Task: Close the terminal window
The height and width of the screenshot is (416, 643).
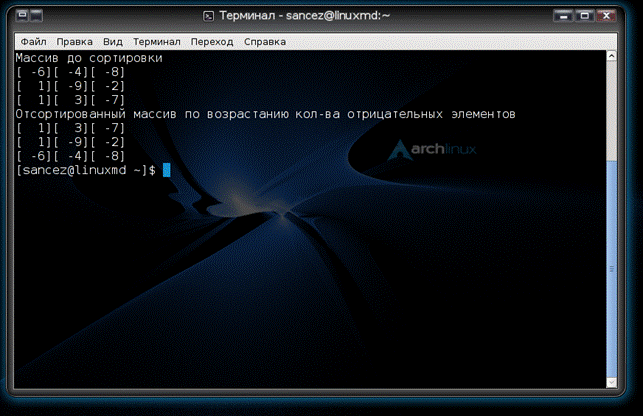Action: click(606, 16)
